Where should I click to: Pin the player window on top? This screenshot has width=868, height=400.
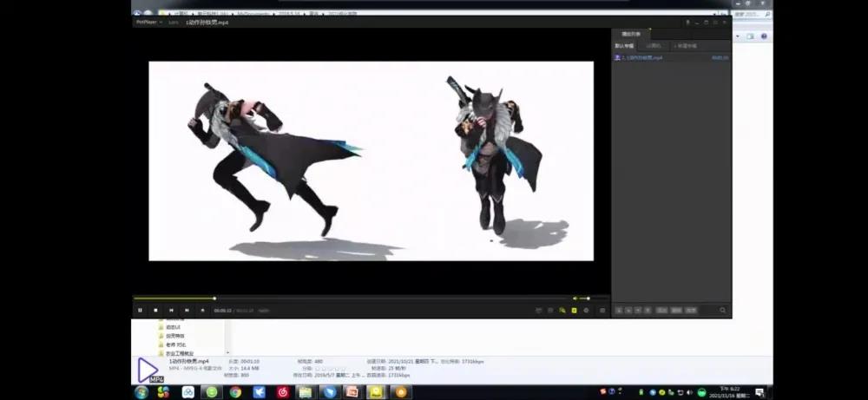click(687, 23)
